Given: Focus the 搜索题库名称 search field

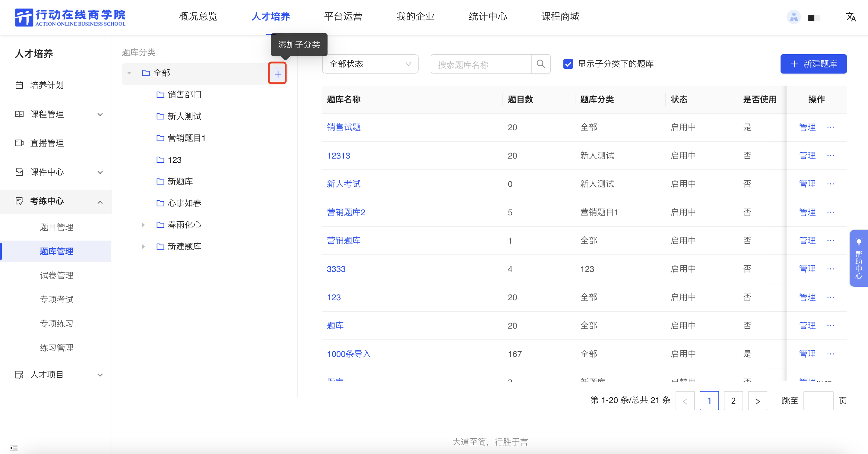Looking at the screenshot, I should coord(481,64).
